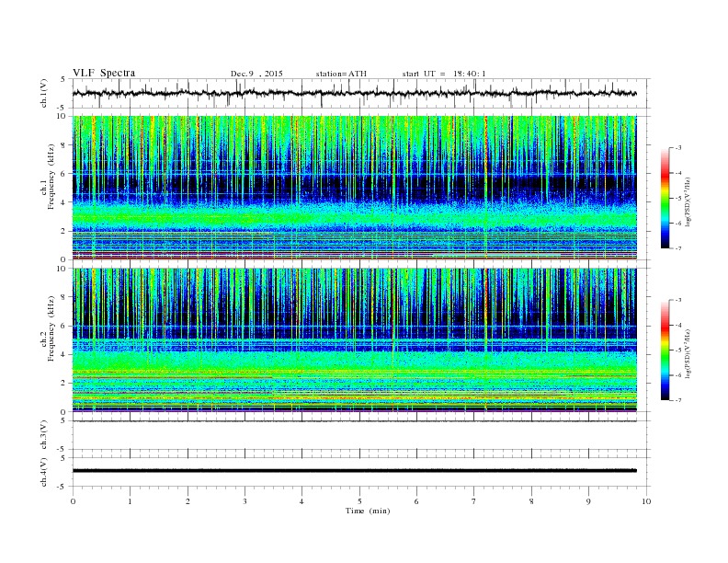
Task: Click the '8' kHz tick on ch.2 spectrogram axis
Action: (63, 297)
